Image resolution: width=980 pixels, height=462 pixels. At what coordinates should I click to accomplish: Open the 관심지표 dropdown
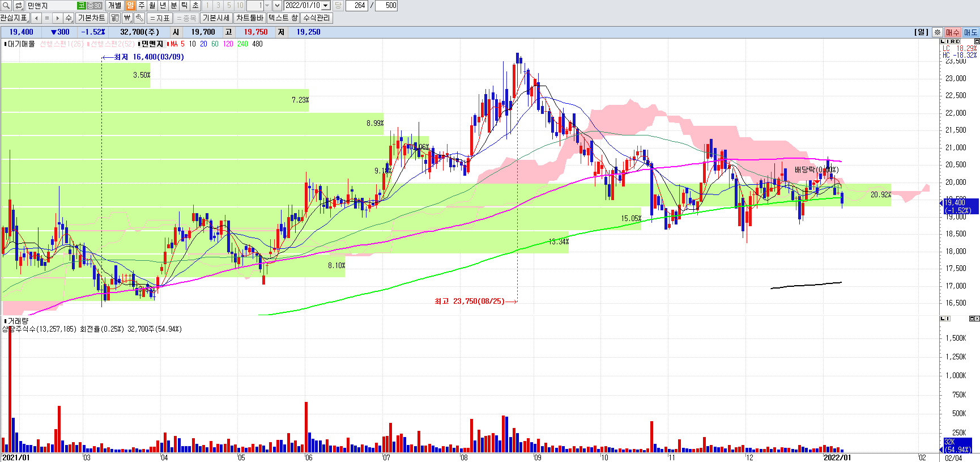pos(15,18)
